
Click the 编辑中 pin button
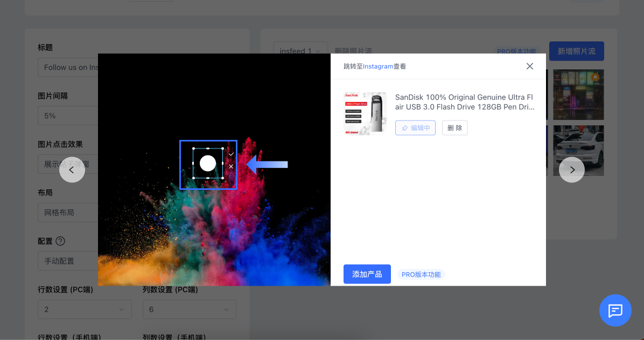[x=415, y=128]
